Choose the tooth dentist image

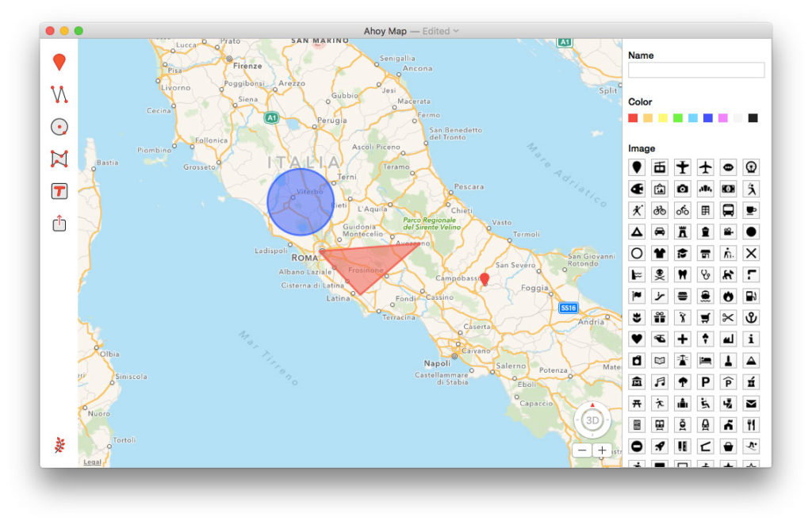point(683,275)
